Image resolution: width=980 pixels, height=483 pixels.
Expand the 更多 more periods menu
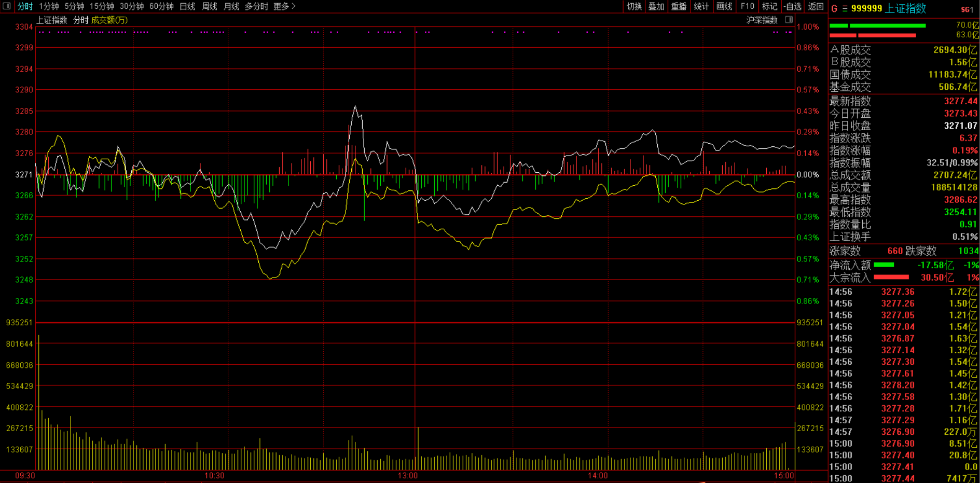click(284, 6)
